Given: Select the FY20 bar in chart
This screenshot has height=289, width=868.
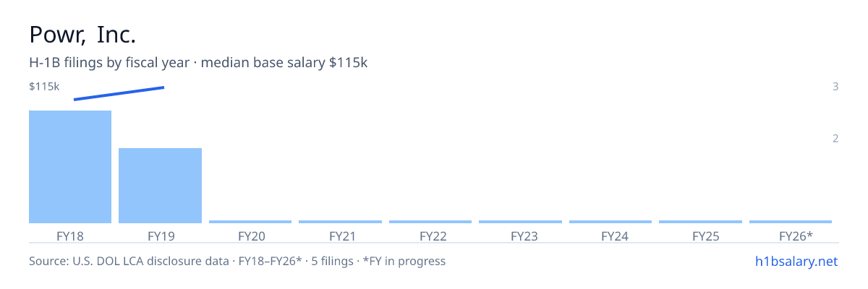Looking at the screenshot, I should coord(250,222).
